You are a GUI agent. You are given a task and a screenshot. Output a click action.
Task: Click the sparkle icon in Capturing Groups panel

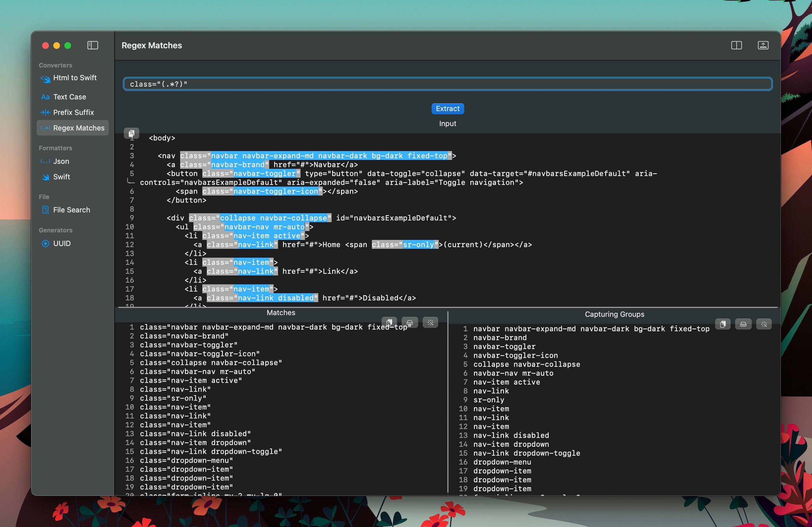point(764,324)
